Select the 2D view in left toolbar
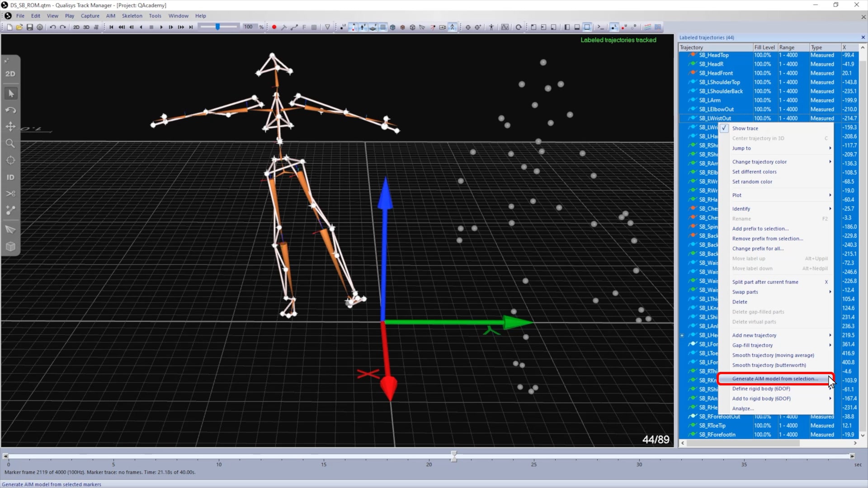This screenshot has width=868, height=488. (10, 74)
